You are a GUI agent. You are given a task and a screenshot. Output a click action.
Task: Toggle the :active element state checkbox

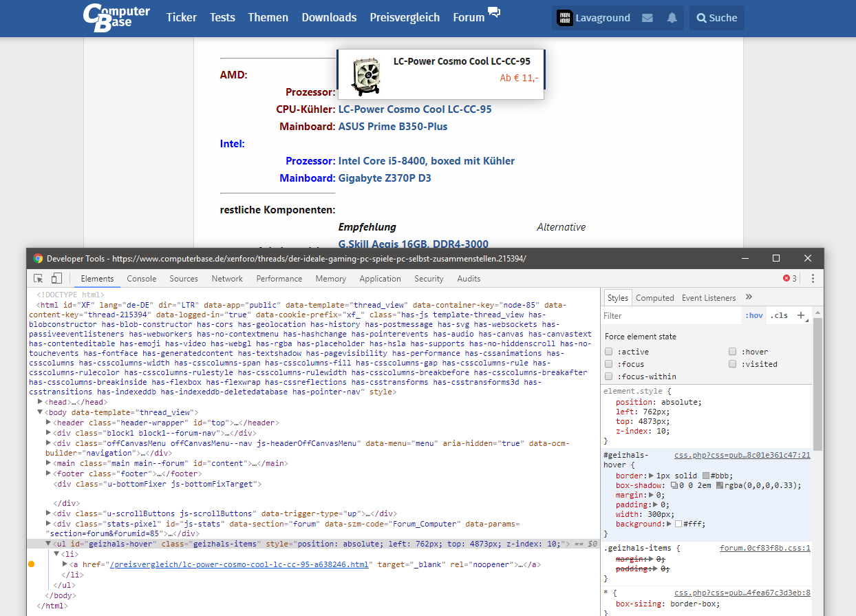click(609, 352)
